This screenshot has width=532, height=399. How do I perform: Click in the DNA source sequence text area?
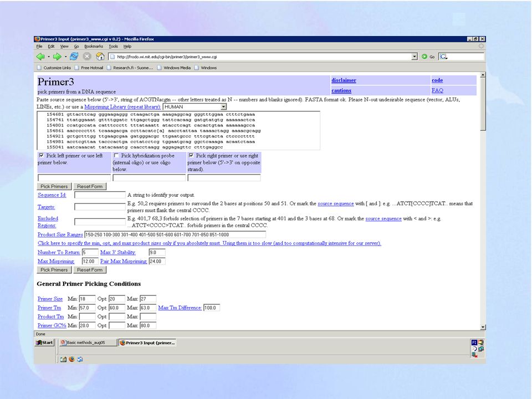[178, 131]
